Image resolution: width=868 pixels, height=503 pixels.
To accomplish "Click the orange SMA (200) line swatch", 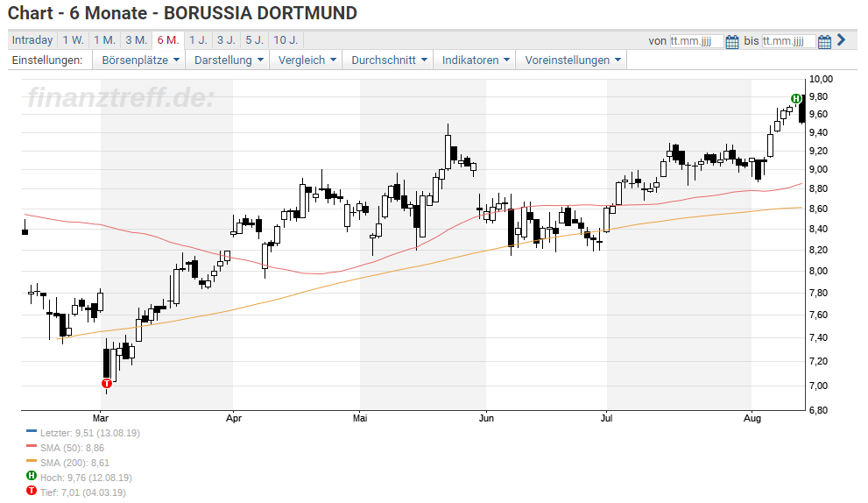I will 32,460.
